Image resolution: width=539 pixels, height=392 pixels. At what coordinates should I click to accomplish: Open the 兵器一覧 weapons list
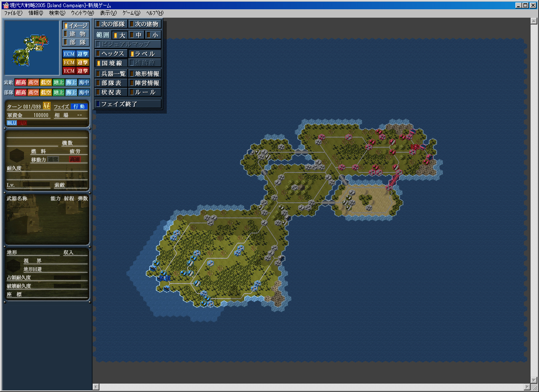point(111,74)
